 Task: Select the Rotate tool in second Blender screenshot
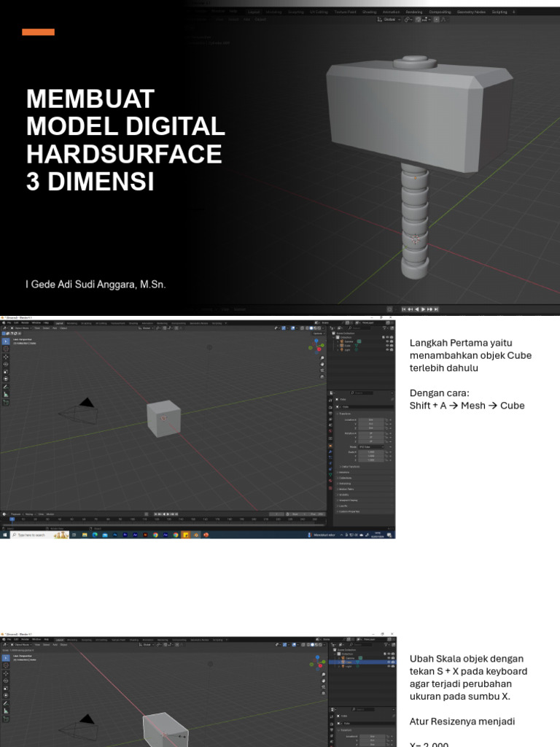click(6, 681)
